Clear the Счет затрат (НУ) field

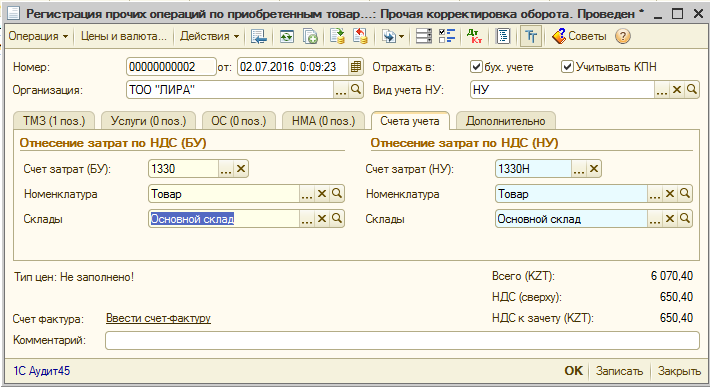click(x=594, y=169)
